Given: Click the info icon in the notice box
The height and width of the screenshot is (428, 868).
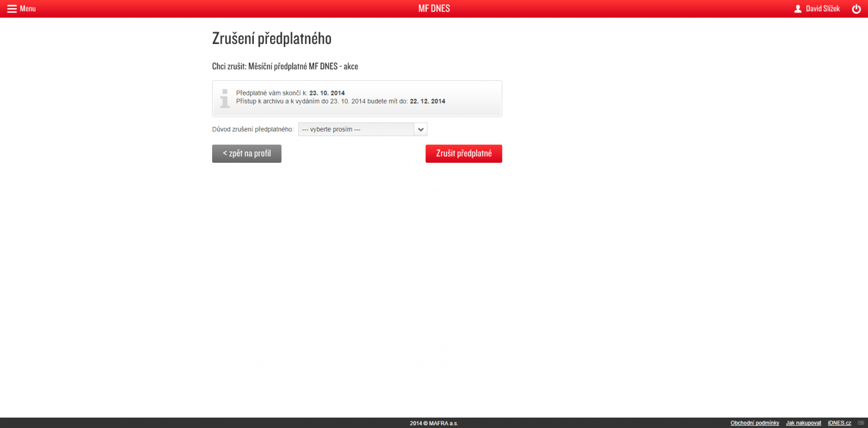Looking at the screenshot, I should (x=225, y=98).
